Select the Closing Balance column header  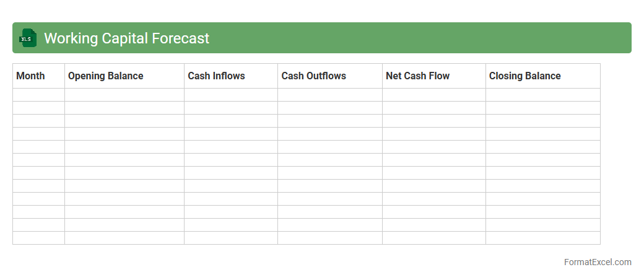click(x=524, y=76)
